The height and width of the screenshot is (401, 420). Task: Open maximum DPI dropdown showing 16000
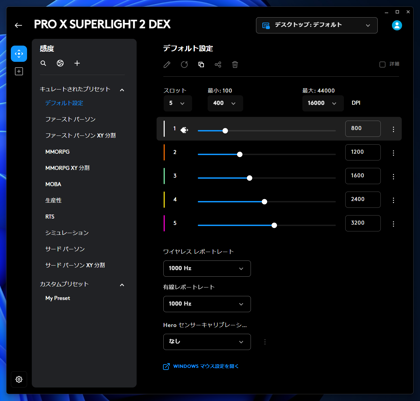click(323, 103)
